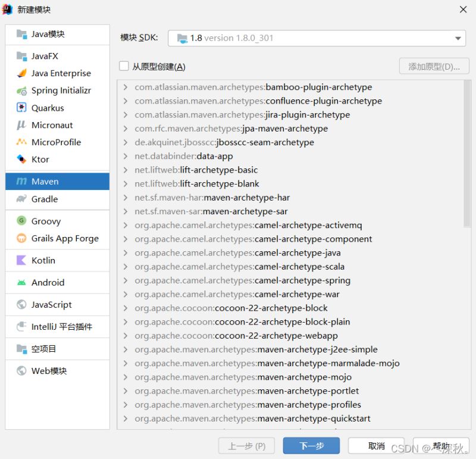Expand the bamboo-plugin-archetype node

(x=126, y=88)
